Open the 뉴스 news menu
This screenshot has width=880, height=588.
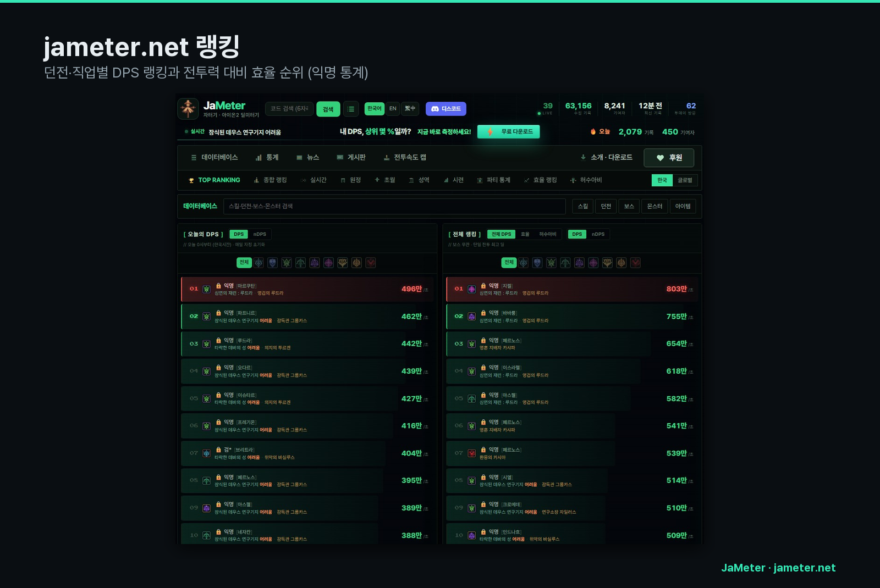pos(308,157)
